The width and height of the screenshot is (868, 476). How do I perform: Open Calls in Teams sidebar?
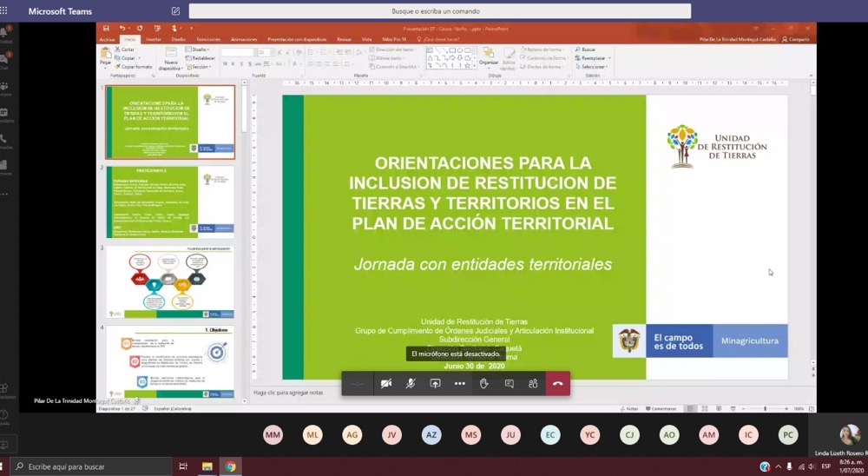point(4,141)
